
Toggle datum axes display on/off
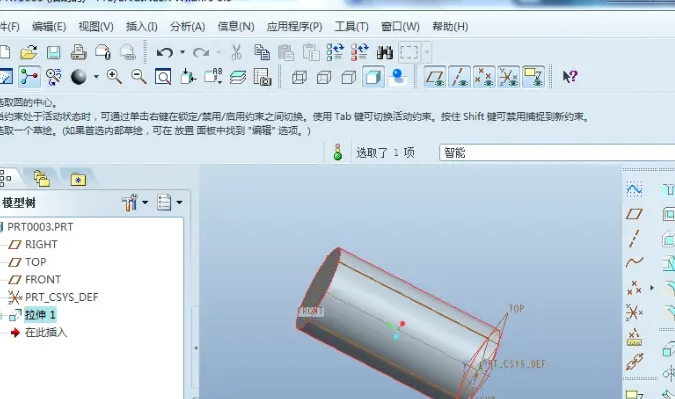coord(459,77)
